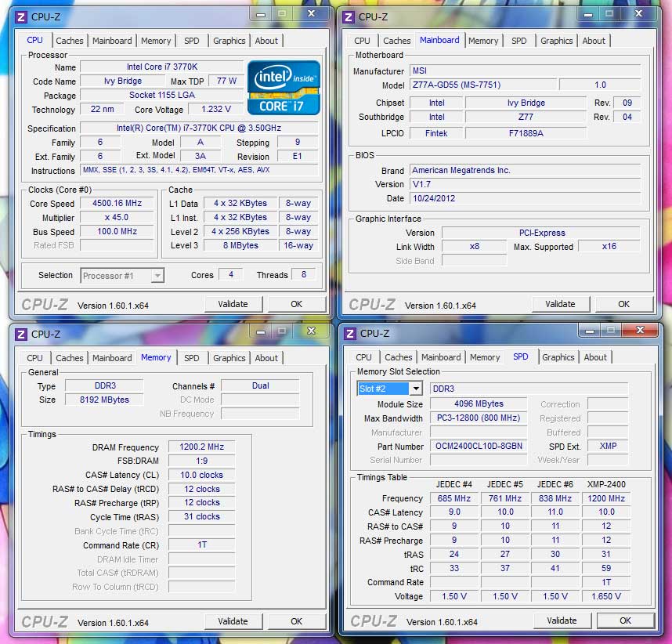Image resolution: width=672 pixels, height=644 pixels.
Task: Click Level 3 cache value '8 MBytes'
Action: click(240, 246)
